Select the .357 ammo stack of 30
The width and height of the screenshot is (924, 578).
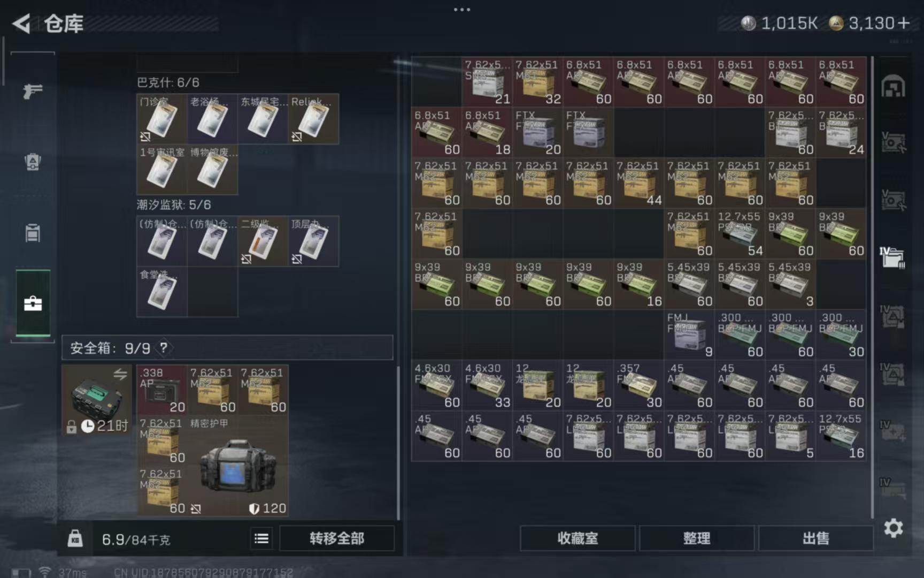click(639, 385)
